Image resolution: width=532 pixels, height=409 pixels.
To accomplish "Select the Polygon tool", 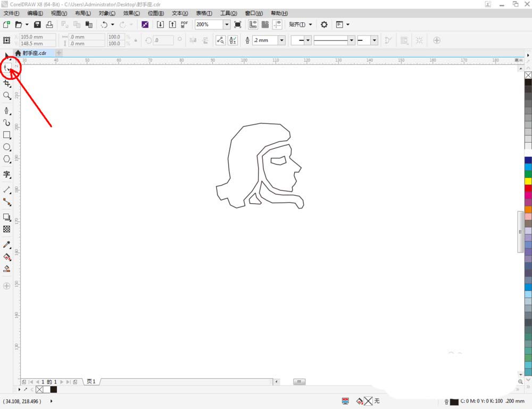I will coord(7,159).
